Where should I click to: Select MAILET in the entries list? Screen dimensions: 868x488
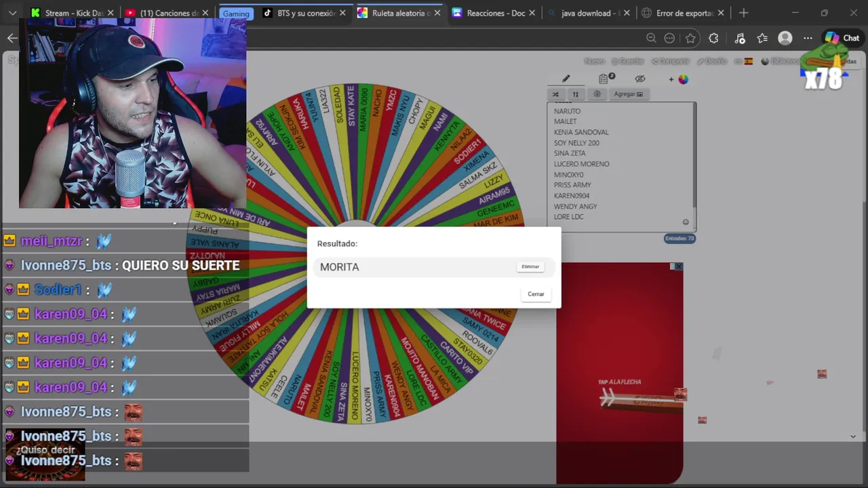pyautogui.click(x=565, y=121)
